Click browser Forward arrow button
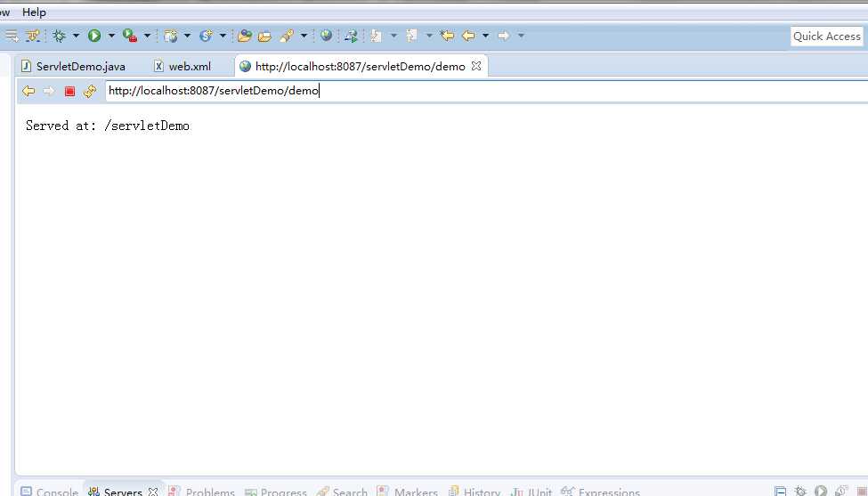 (x=49, y=91)
